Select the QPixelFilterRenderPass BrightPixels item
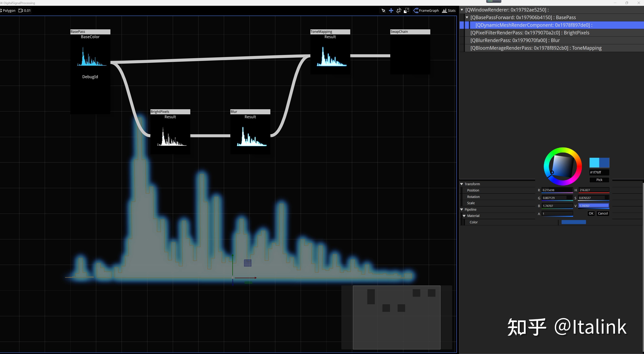The width and height of the screenshot is (644, 354). pos(530,33)
